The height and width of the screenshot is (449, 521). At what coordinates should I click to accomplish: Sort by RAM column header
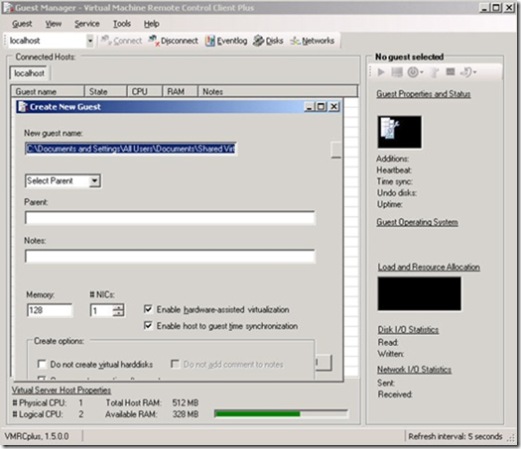coord(180,91)
